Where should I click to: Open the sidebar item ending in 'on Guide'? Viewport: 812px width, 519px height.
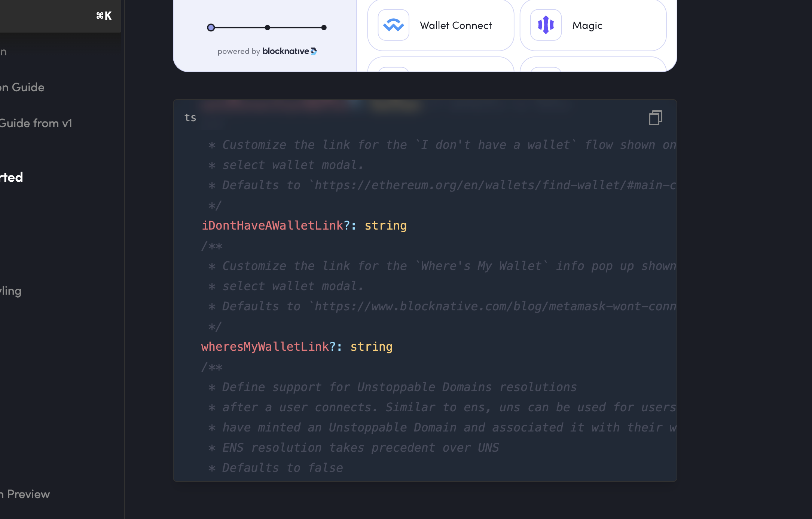(x=22, y=87)
